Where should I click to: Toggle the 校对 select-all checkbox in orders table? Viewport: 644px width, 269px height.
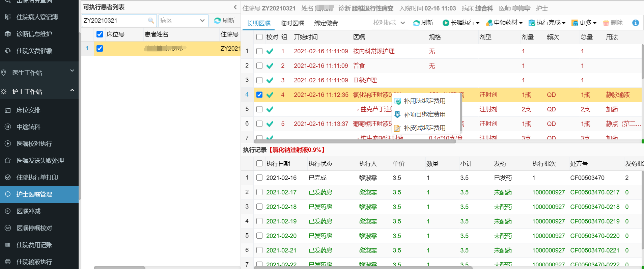pyautogui.click(x=259, y=37)
